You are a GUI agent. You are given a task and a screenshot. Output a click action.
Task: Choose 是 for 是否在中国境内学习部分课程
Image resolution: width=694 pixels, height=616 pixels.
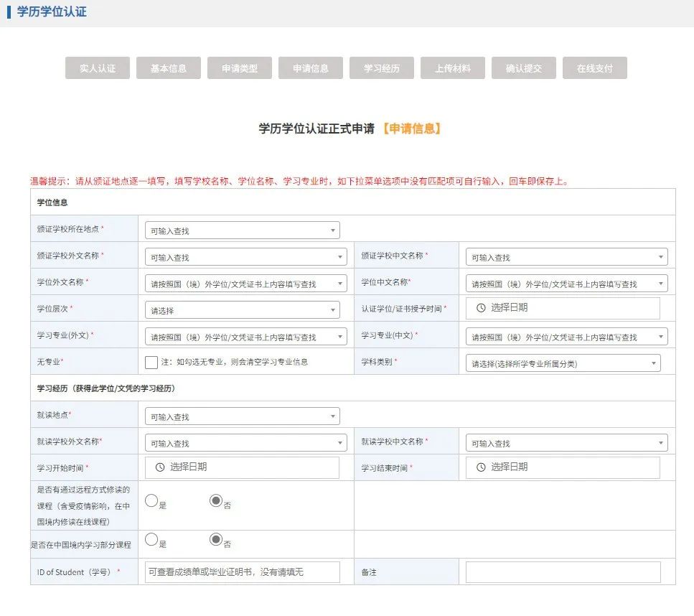point(151,539)
